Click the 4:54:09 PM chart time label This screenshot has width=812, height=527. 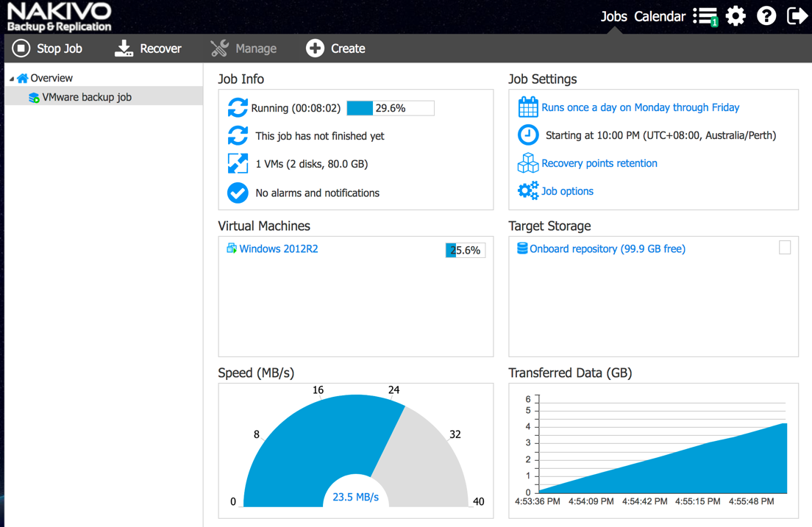[x=591, y=501]
